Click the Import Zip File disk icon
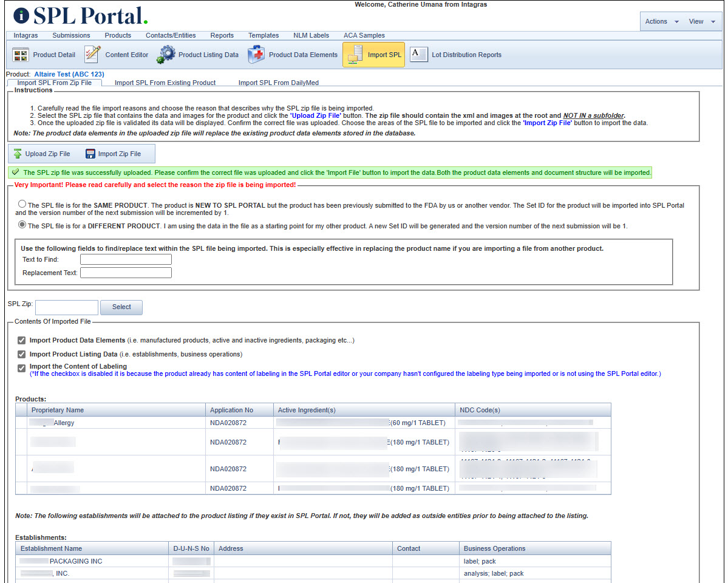Viewport: 728px width, 583px height. click(x=90, y=154)
